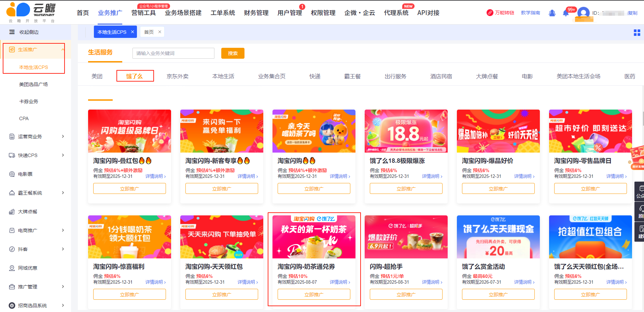
Task: Open 详情说明 for 淘宝闪购-零售品牌日
Action: 616,176
